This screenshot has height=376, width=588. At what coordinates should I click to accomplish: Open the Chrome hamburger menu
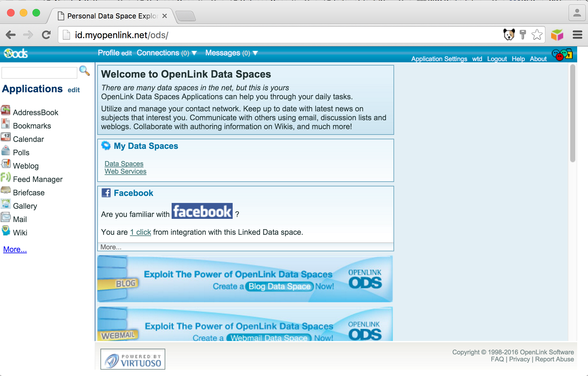coord(577,35)
